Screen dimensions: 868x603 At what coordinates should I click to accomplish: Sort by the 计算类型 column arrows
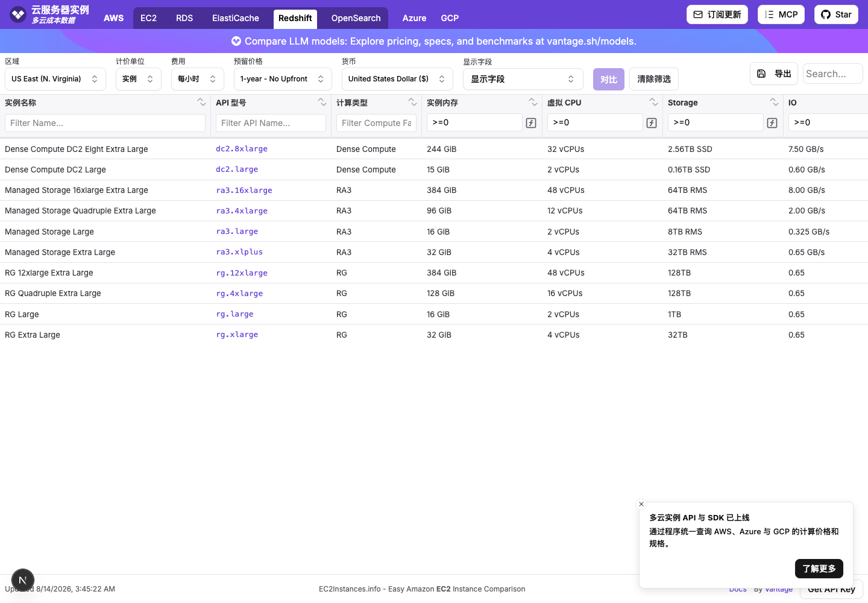[x=413, y=103]
